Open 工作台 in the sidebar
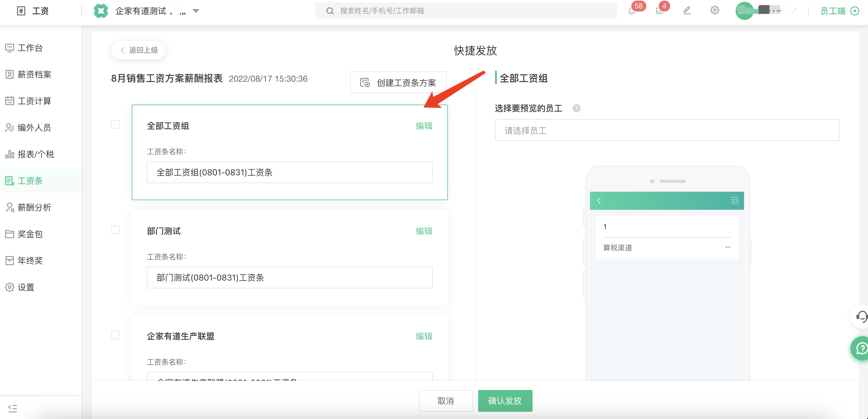 click(x=40, y=48)
